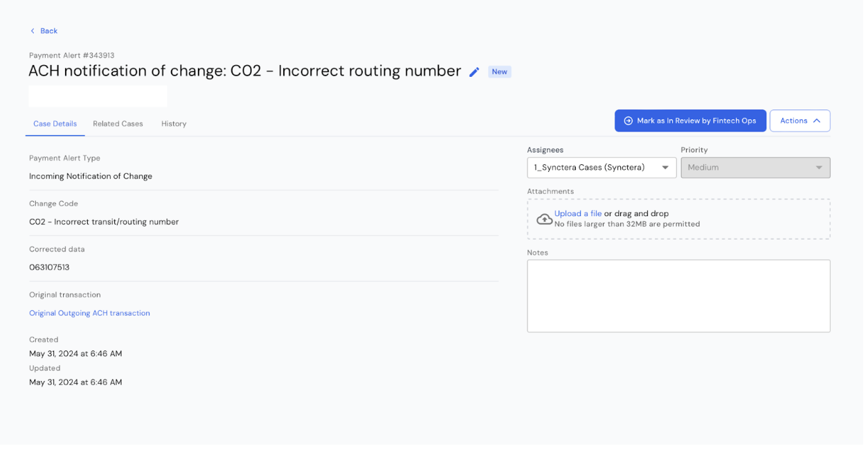
Task: Switch to the Related Cases tab
Action: pos(118,124)
